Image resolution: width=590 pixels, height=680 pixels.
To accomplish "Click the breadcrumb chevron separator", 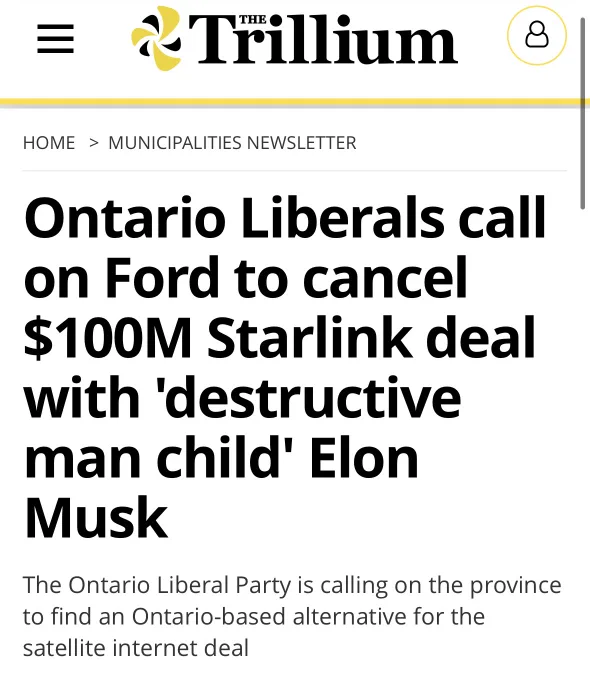I will click(x=94, y=143).
